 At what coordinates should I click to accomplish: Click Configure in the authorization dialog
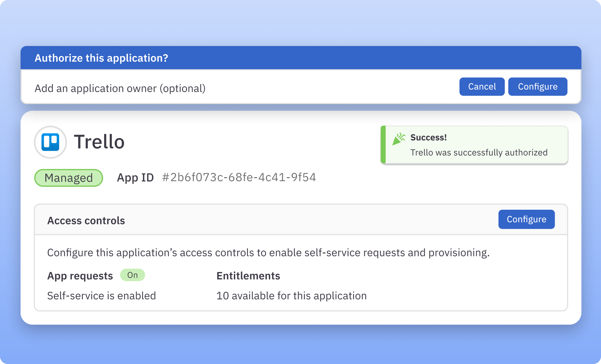coord(537,86)
